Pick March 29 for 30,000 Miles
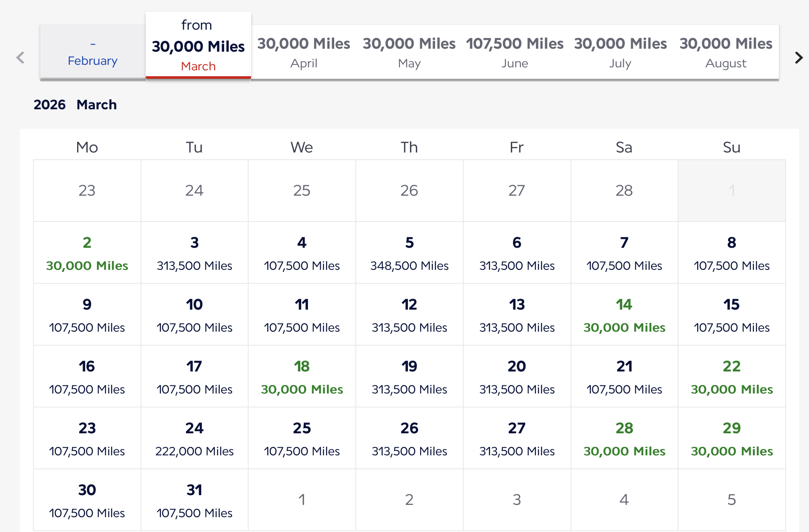 731,438
